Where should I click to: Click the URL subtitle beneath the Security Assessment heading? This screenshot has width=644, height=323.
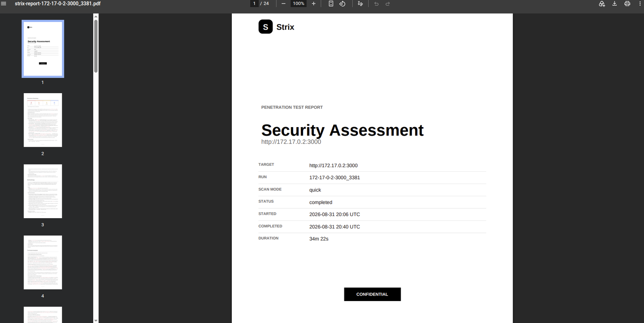point(291,142)
